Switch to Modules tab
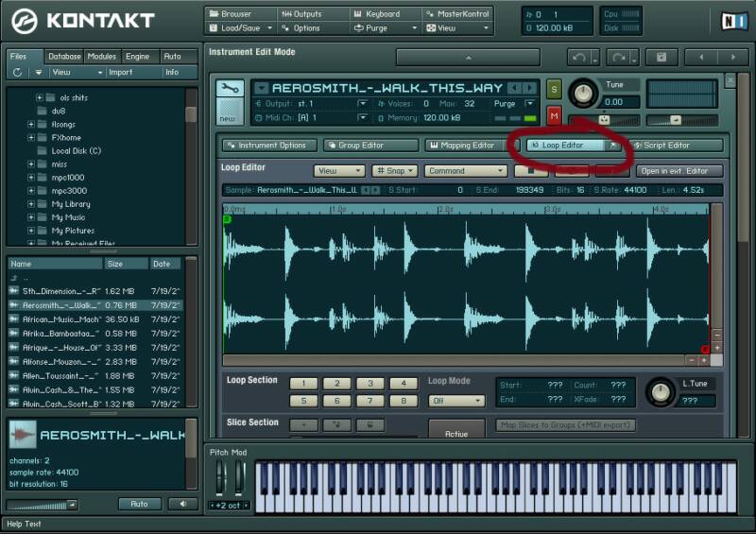The image size is (756, 534). tap(102, 57)
